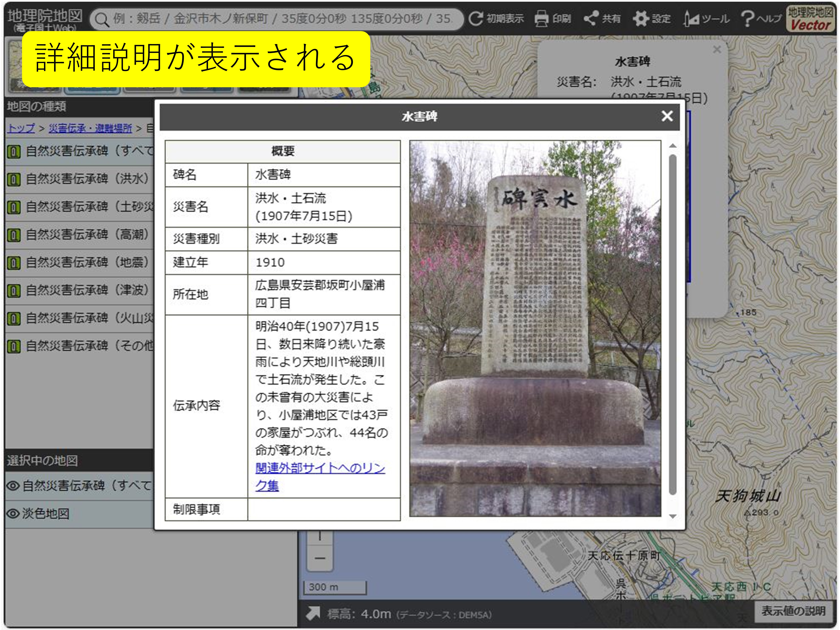
Task: Click info icon for 自然災害伝承碑（火山災害）
Action: pyautogui.click(x=14, y=318)
